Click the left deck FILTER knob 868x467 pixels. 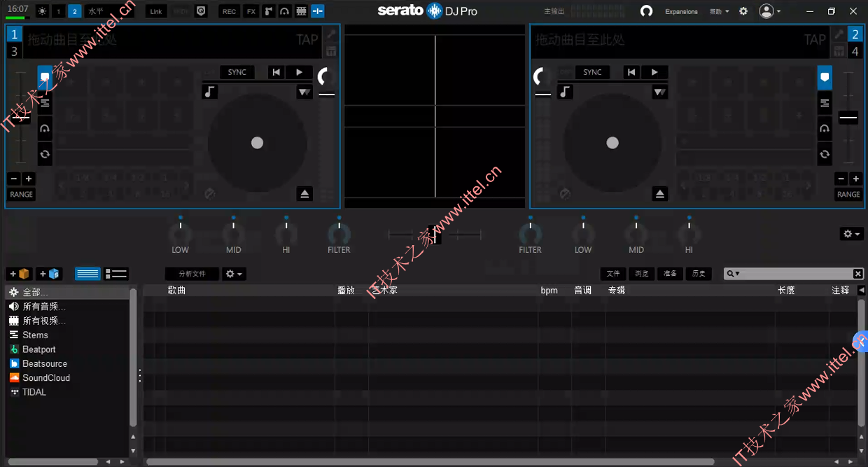tap(339, 233)
